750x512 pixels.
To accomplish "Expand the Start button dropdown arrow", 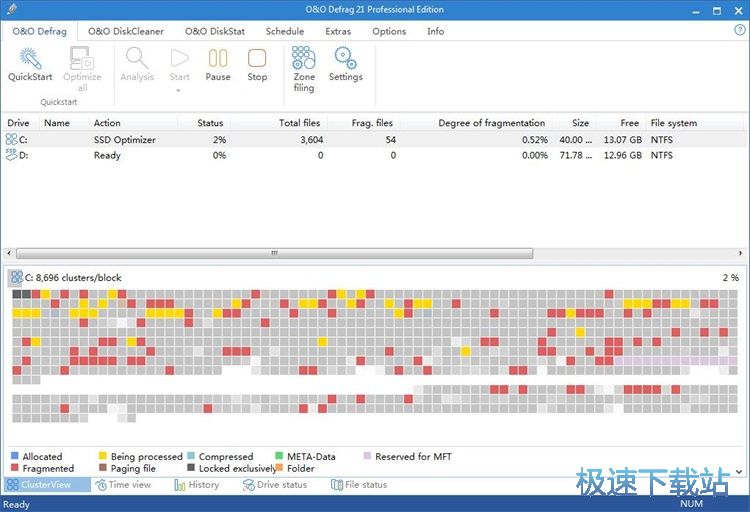I will click(178, 91).
